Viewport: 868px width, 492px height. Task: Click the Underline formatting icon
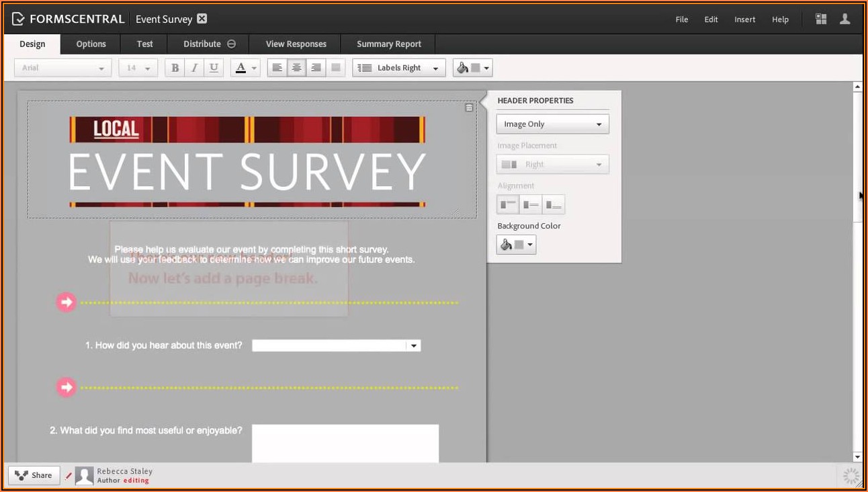[214, 68]
